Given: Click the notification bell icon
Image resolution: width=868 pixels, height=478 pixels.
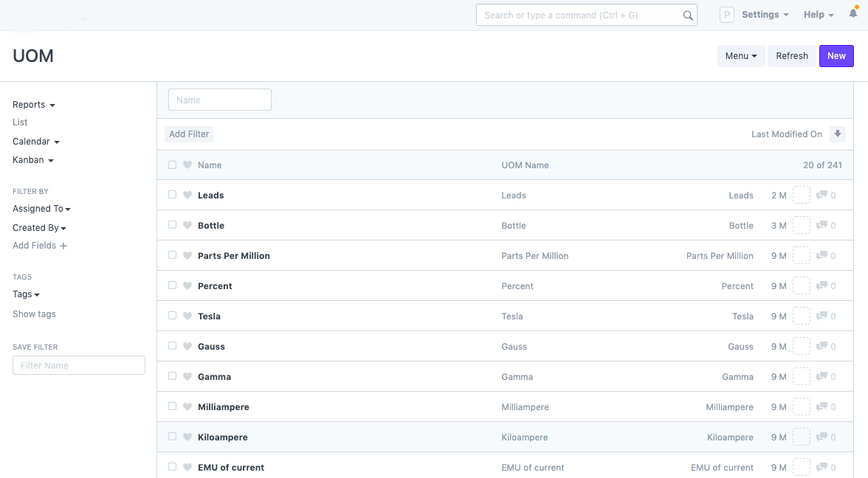Looking at the screenshot, I should (x=853, y=15).
